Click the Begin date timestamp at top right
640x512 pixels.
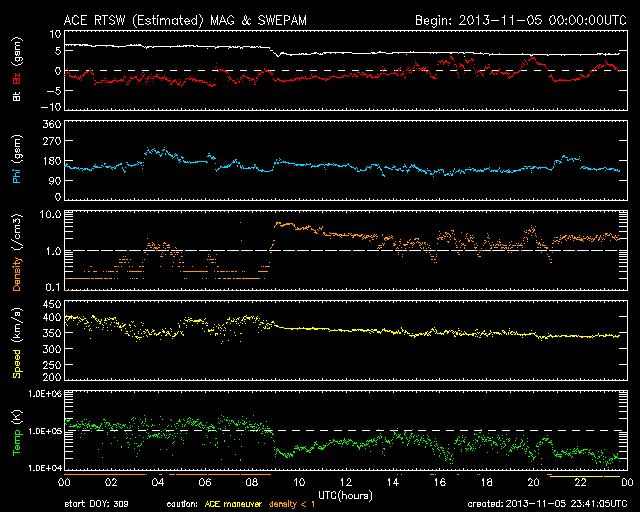click(x=518, y=20)
